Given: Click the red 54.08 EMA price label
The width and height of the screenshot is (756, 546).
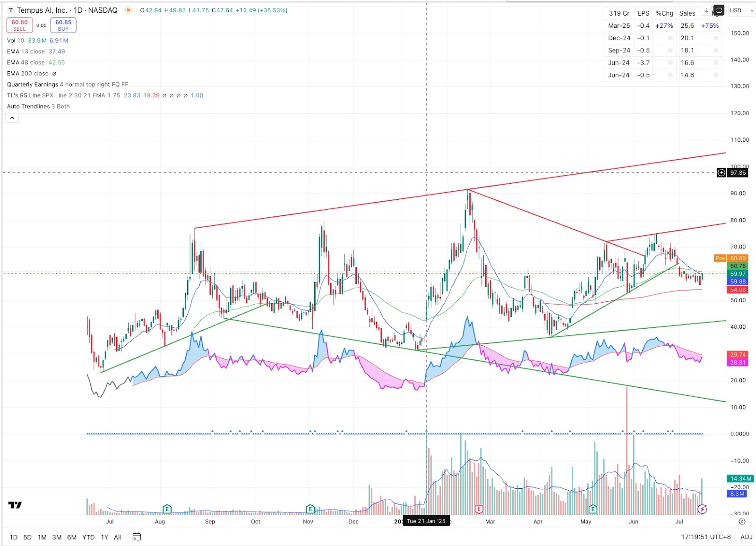Looking at the screenshot, I should 738,290.
